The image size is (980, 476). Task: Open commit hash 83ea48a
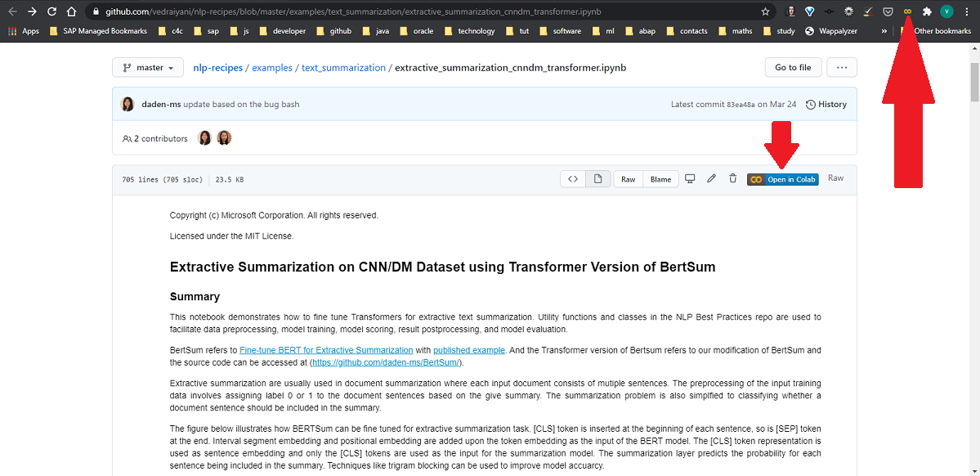click(741, 105)
